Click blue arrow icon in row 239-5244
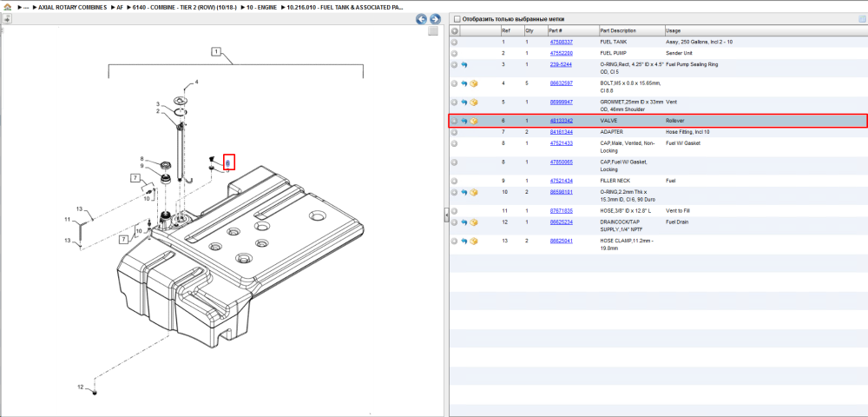This screenshot has height=417, width=868. click(464, 65)
